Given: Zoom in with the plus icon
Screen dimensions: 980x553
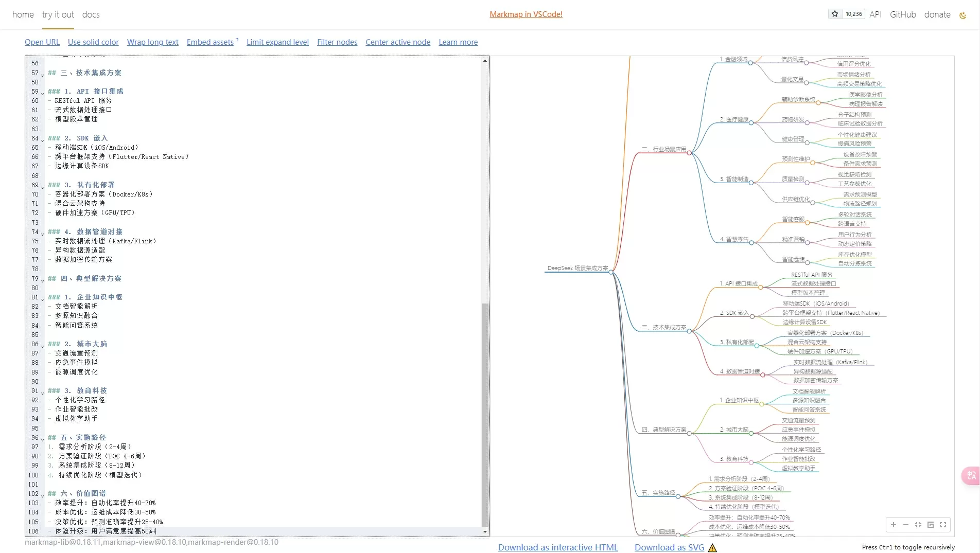Looking at the screenshot, I should tap(894, 525).
